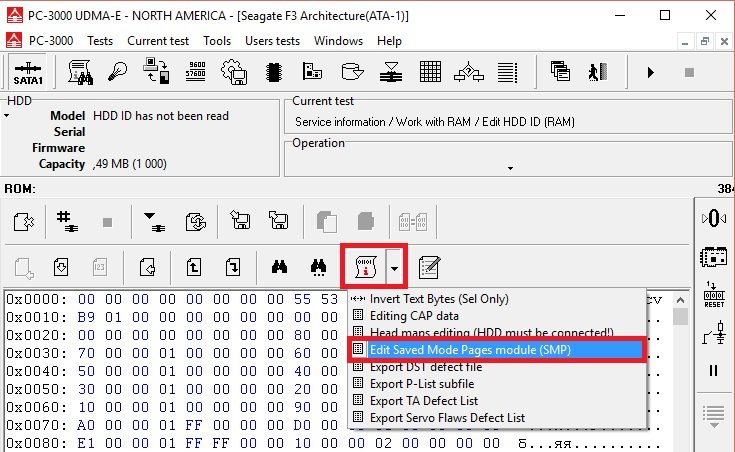Click the heads stack test icon
This screenshot has width=735, height=452.
tap(391, 72)
